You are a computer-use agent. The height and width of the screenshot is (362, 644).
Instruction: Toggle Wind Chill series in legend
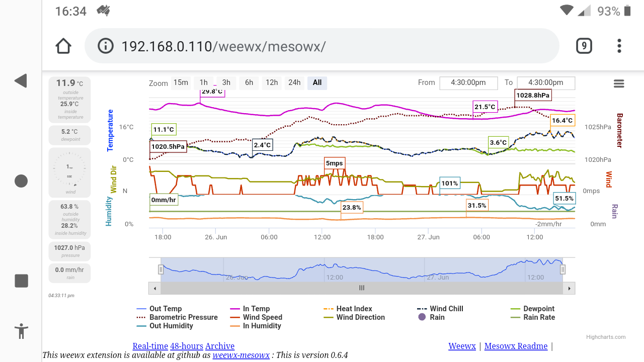440,309
